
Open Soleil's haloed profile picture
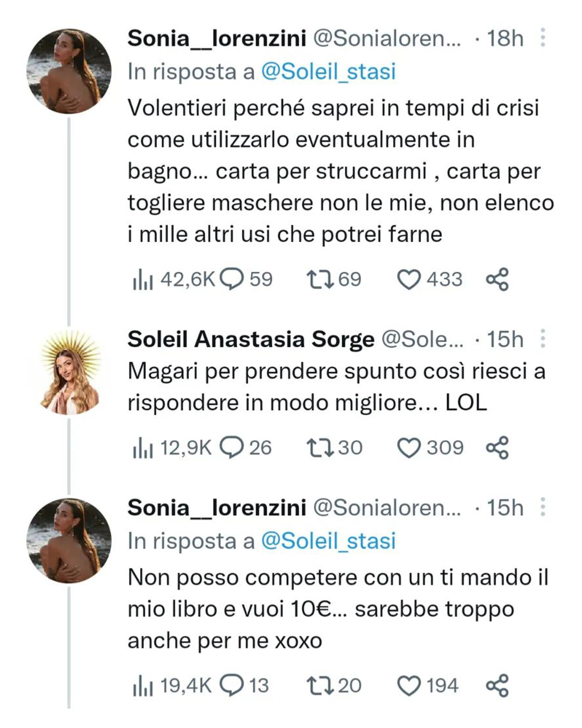70,372
